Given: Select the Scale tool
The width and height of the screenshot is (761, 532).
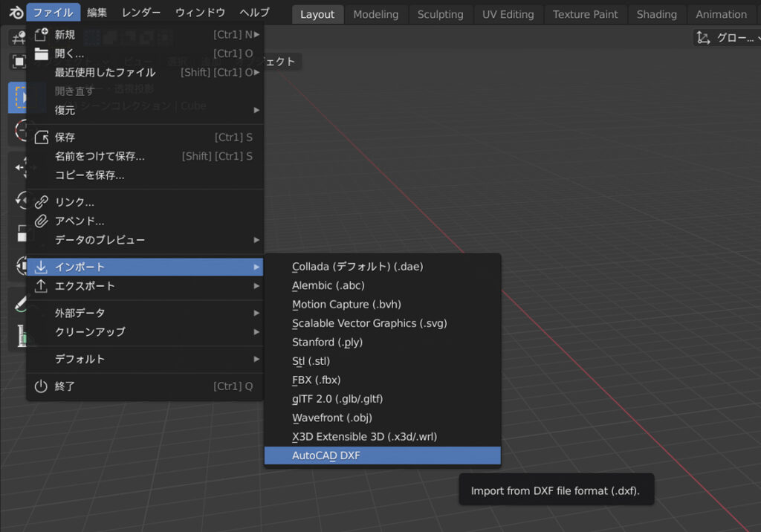Looking at the screenshot, I should [22, 233].
